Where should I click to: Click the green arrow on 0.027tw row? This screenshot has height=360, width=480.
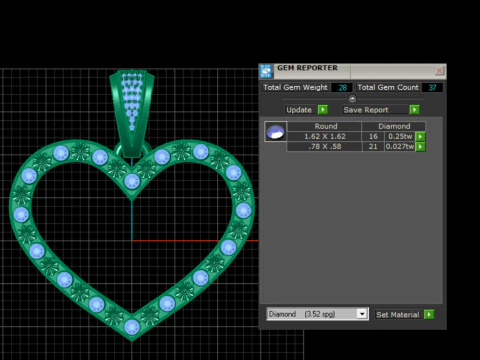coord(420,146)
